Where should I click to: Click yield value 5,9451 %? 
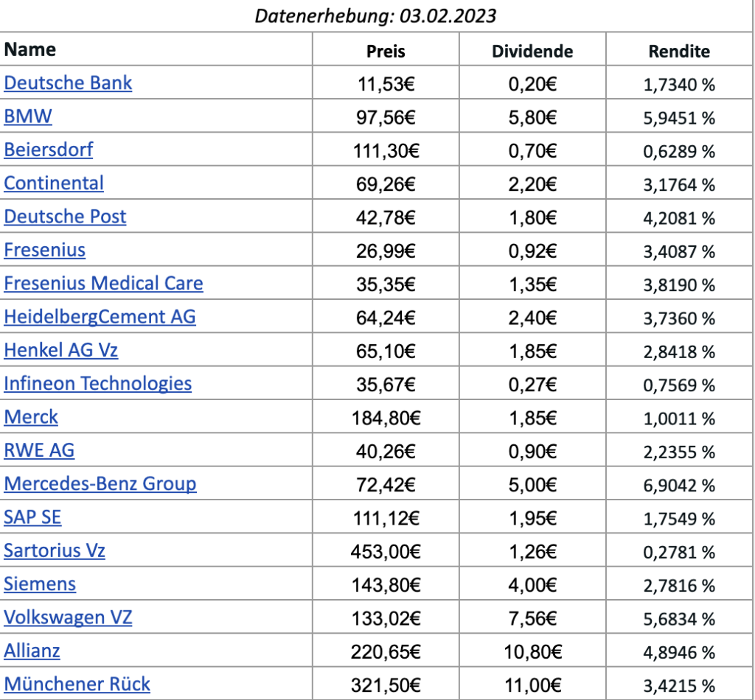679,119
